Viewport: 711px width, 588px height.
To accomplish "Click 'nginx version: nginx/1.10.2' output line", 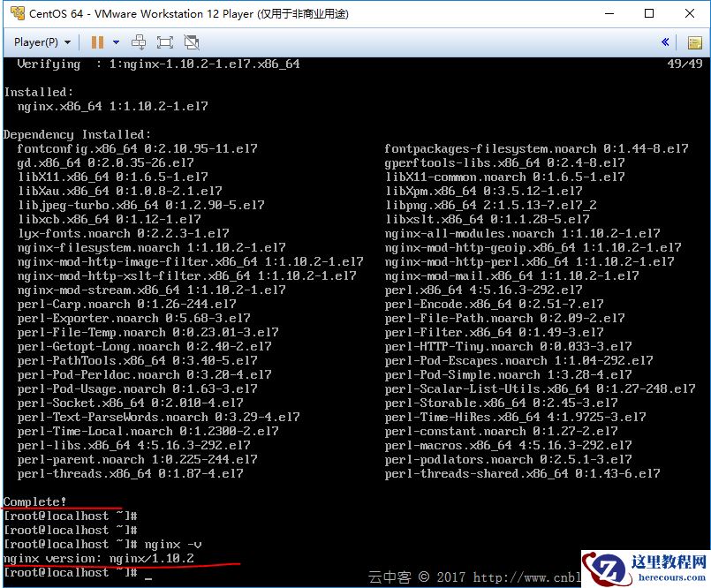I will (x=98, y=559).
